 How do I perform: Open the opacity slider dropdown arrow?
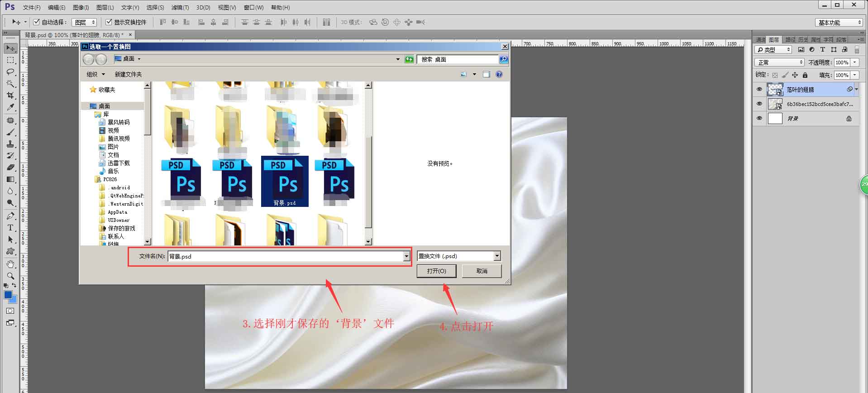[x=855, y=62]
